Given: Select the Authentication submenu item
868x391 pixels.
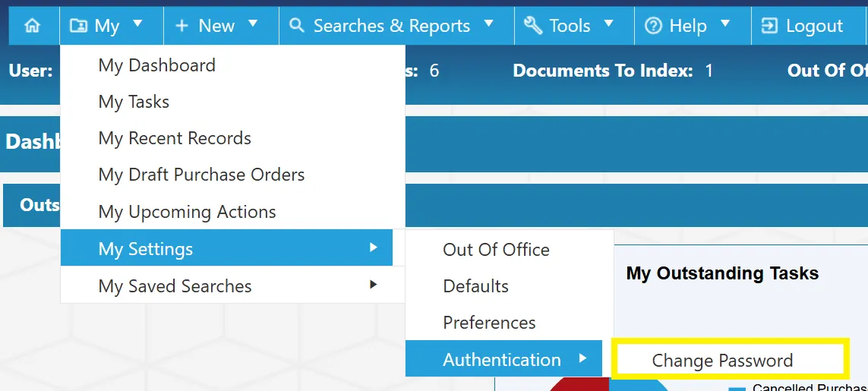Looking at the screenshot, I should coord(503,359).
